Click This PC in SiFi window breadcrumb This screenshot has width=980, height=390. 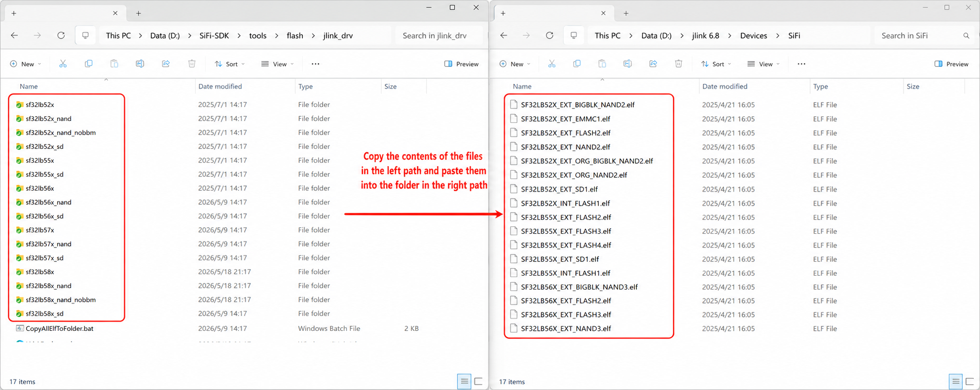(608, 35)
